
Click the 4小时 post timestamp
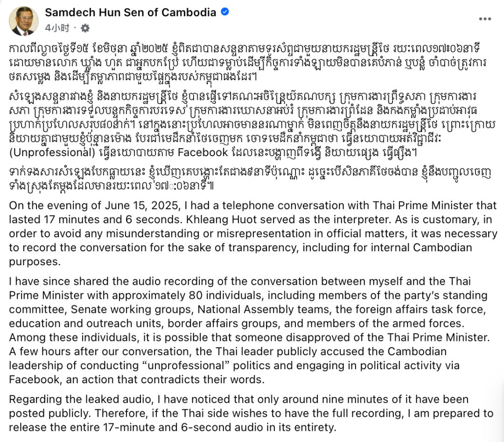click(57, 28)
